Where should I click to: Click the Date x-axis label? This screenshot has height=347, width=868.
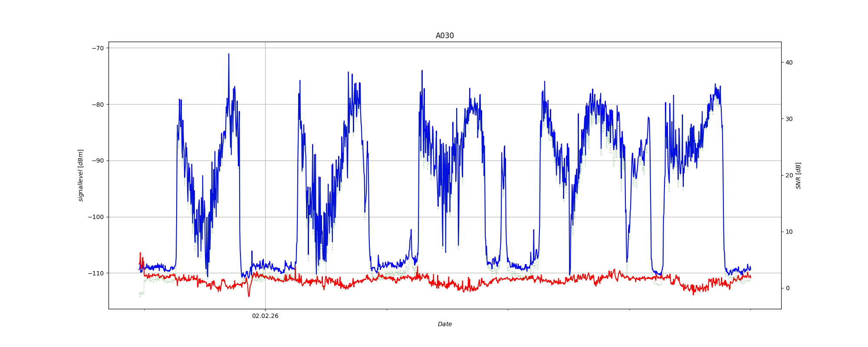444,324
